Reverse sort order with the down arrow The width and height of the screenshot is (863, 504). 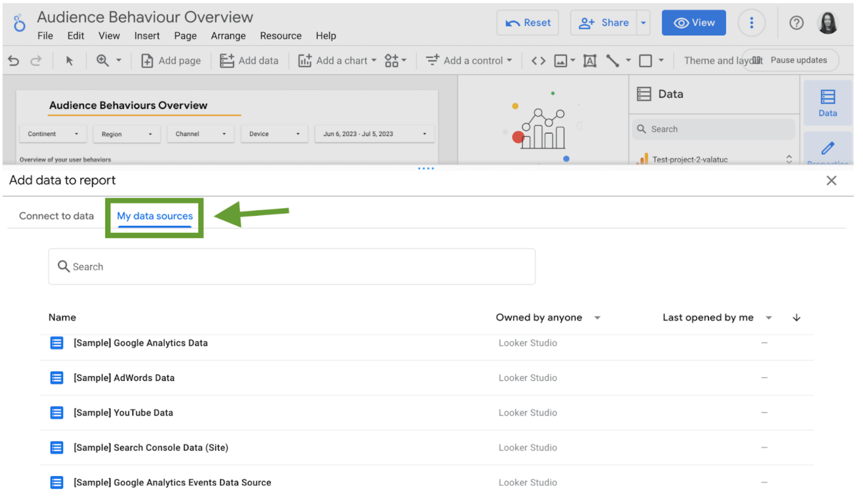pyautogui.click(x=796, y=318)
